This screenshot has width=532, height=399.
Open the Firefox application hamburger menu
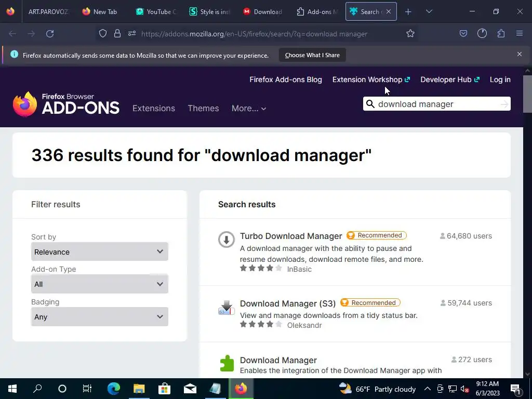(519, 34)
